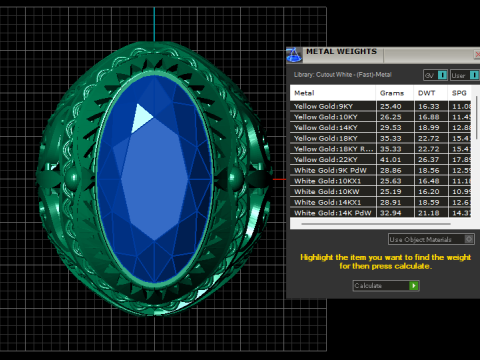480x360 pixels.
Task: Select the Yellow Gold:22KY row
Action: click(381, 160)
